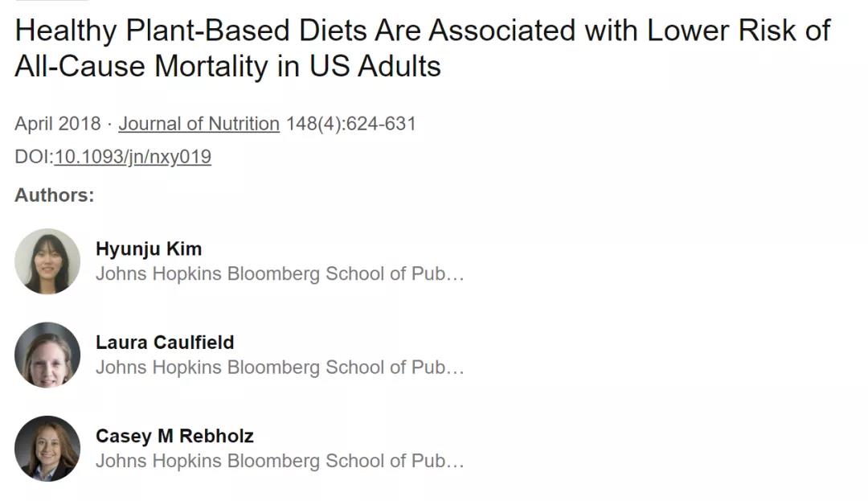Open Hyunju Kim's profile photo
Viewport: 868px width, 501px height.
pyautogui.click(x=47, y=261)
